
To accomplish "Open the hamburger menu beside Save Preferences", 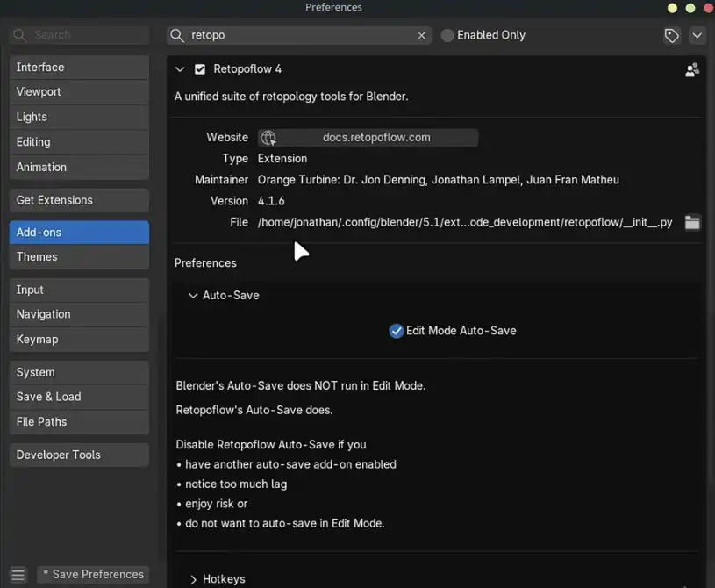I will tap(18, 575).
